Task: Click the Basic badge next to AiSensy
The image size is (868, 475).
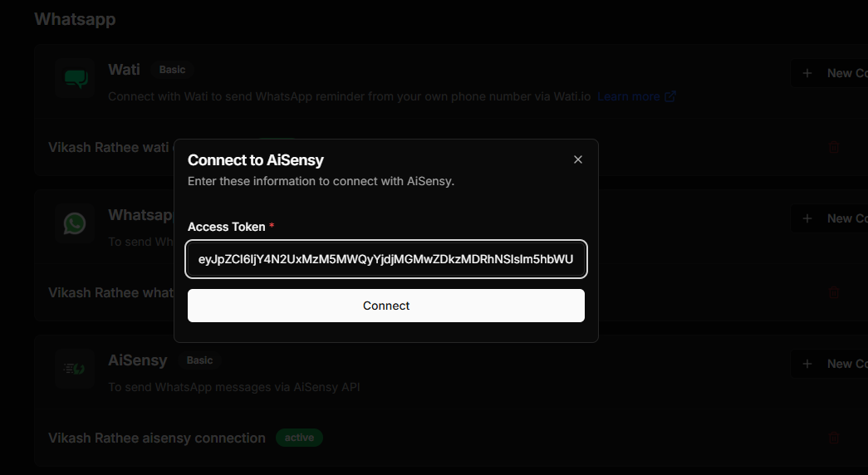Action: tap(199, 360)
